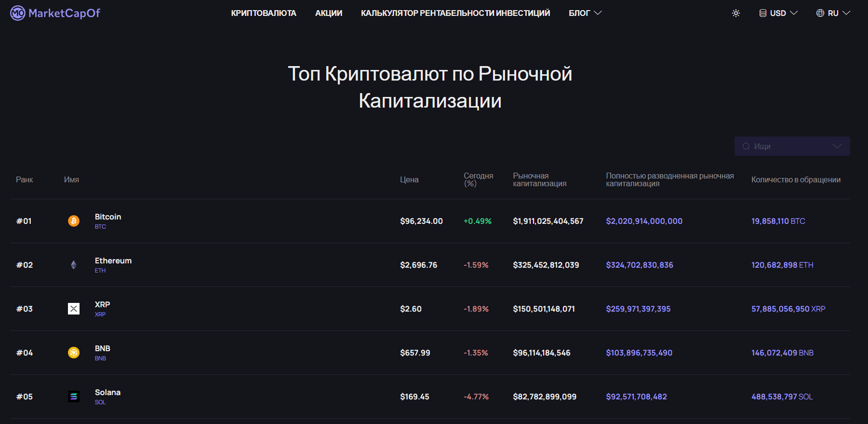Screen dimensions: 868x424
Task: Open КАЛЬКУЛЯТОР РЕНТАБЕЛЬНОСТИ ИНВЕСТИЦИЙ page
Action: [x=455, y=13]
